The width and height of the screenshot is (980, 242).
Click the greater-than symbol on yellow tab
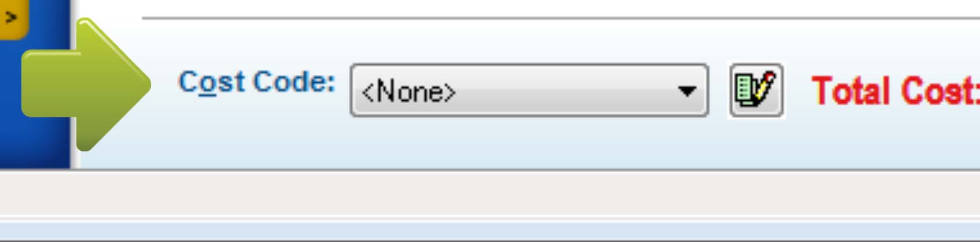(x=10, y=17)
